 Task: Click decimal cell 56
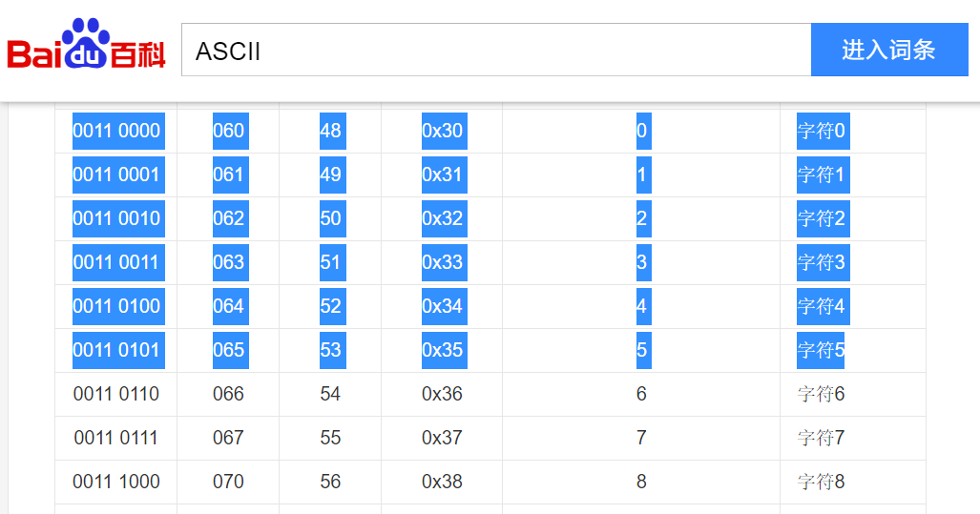click(330, 482)
